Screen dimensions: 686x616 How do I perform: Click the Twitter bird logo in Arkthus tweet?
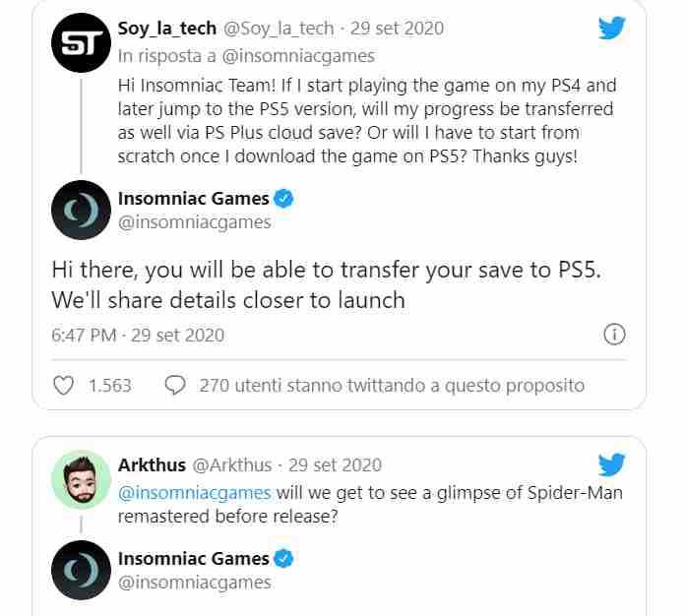[612, 464]
